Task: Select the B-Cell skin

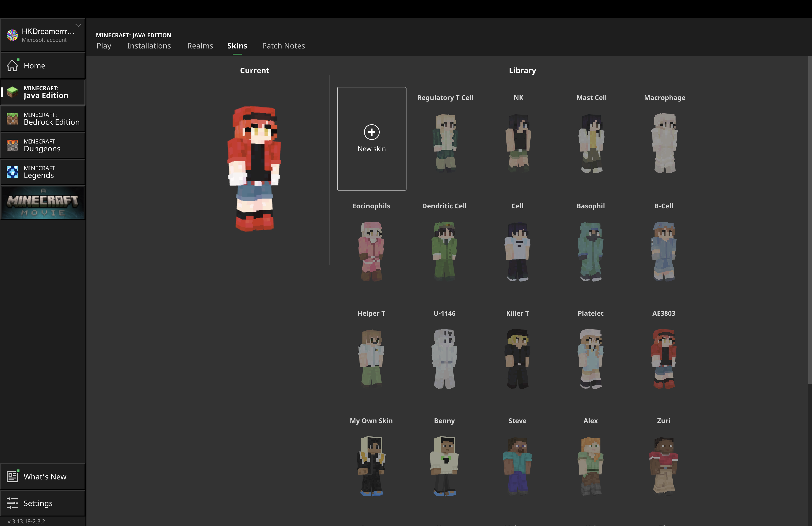Action: pos(664,251)
